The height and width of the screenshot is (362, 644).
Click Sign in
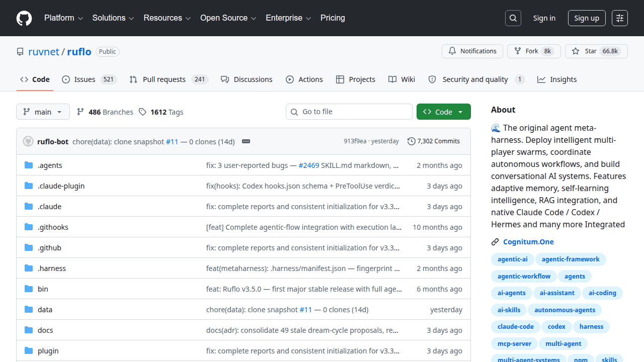click(544, 18)
